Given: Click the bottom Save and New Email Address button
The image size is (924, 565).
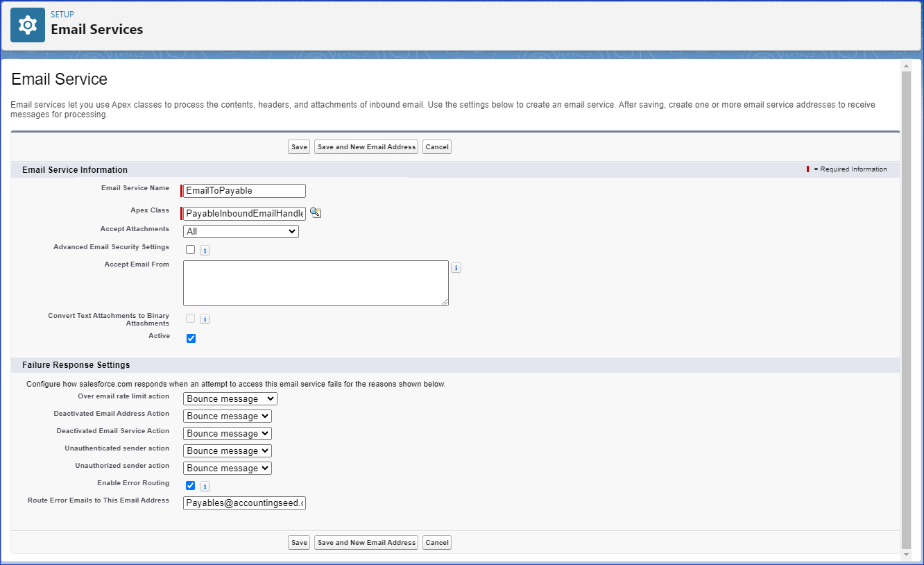Looking at the screenshot, I should 366,543.
